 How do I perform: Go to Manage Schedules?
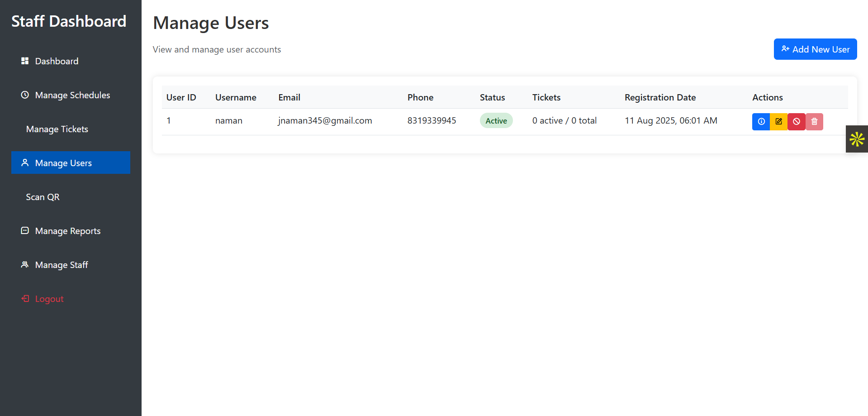tap(71, 95)
